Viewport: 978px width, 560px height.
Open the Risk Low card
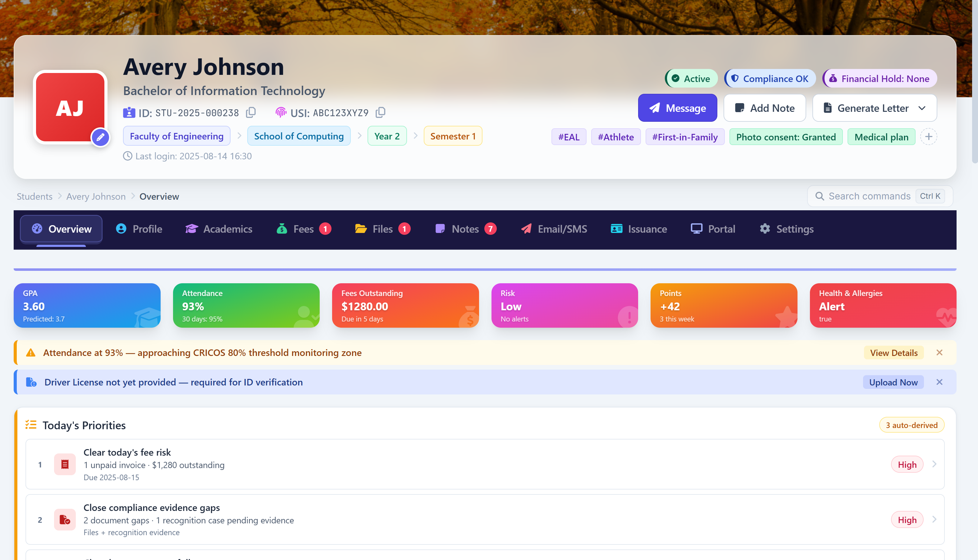564,306
